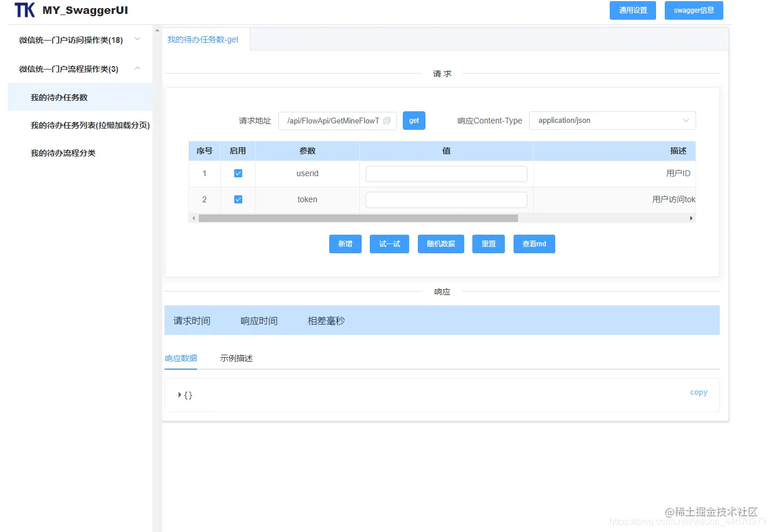Click 试一试 to send request
The height and width of the screenshot is (532, 772).
[x=389, y=244]
